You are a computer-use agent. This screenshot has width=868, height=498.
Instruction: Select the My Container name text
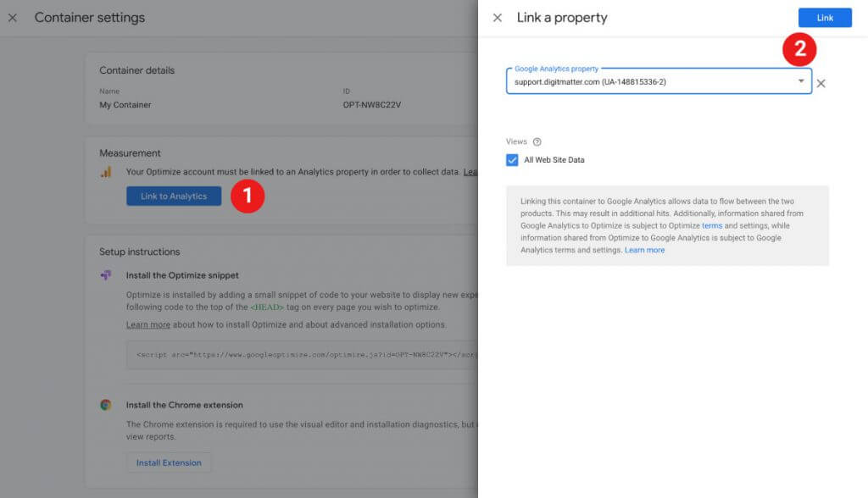[125, 104]
